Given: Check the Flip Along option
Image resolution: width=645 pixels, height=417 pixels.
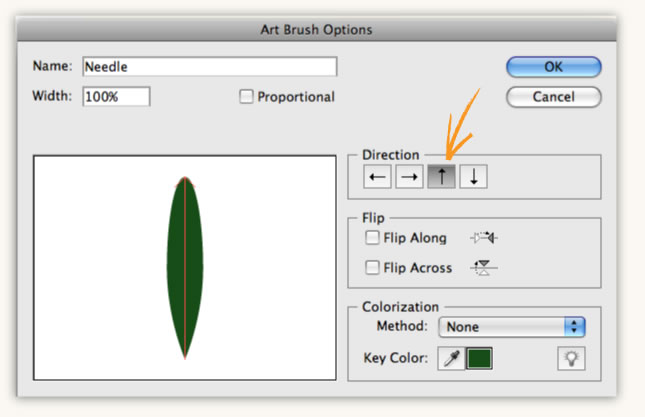Looking at the screenshot, I should pyautogui.click(x=372, y=238).
